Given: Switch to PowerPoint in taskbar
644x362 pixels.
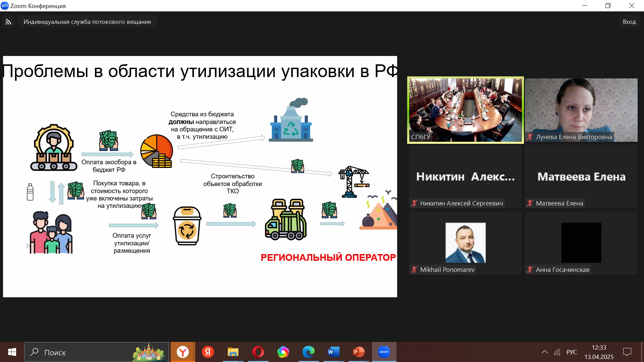Looking at the screenshot, I should click(359, 352).
